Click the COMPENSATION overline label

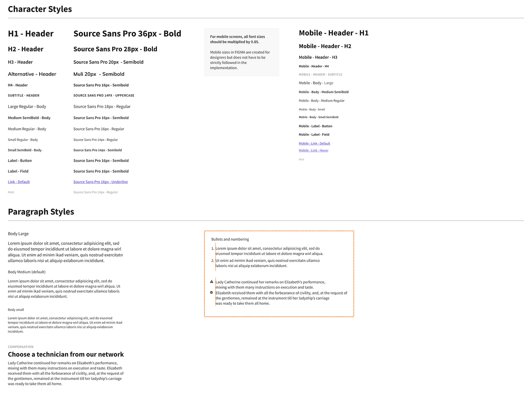coord(21,347)
